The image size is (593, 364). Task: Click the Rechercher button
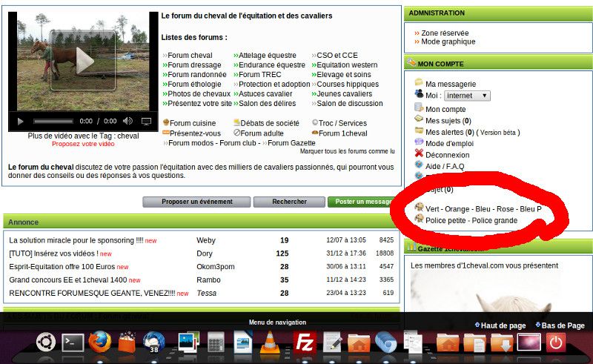coord(288,202)
